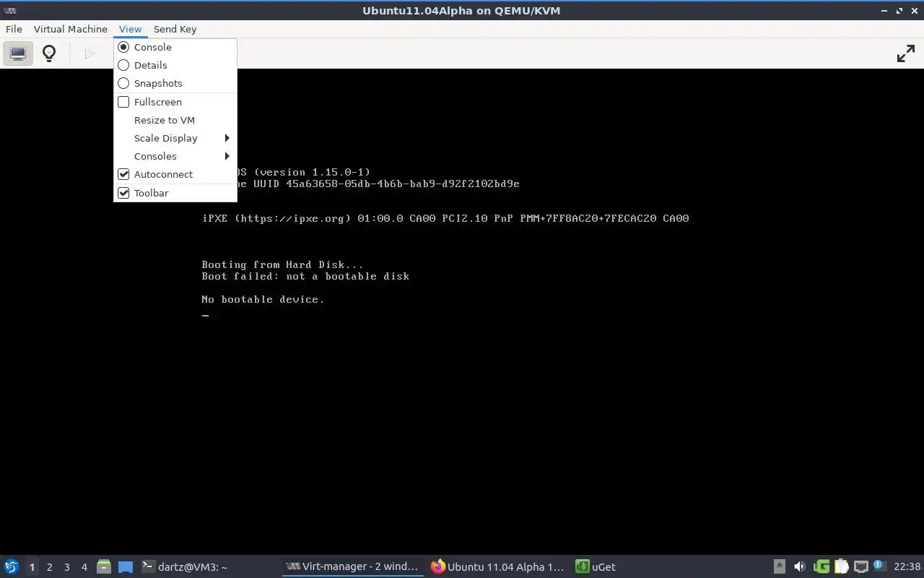924x578 pixels.
Task: Expand the Consoles submenu
Action: pos(175,156)
